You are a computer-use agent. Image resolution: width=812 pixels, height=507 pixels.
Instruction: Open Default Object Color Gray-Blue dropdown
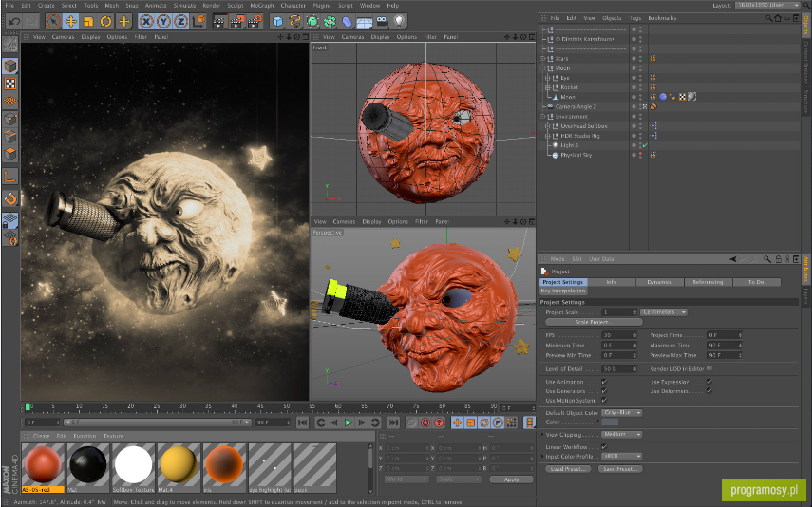pyautogui.click(x=622, y=413)
